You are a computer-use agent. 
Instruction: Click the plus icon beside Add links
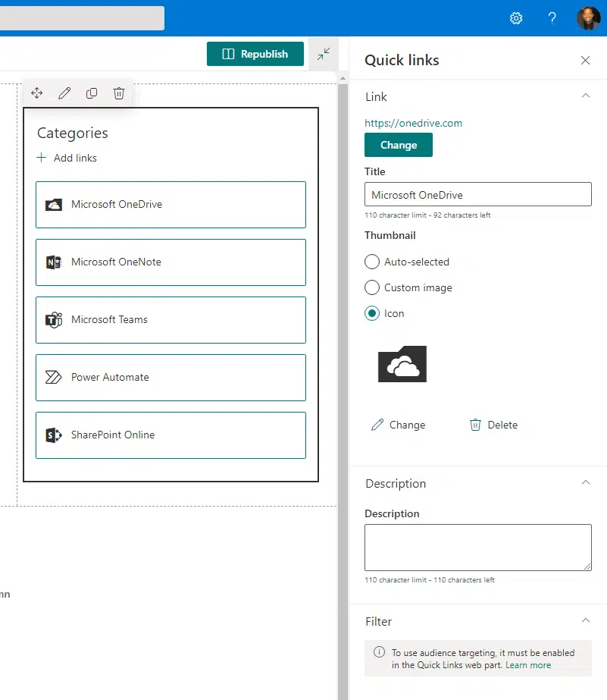pos(42,158)
